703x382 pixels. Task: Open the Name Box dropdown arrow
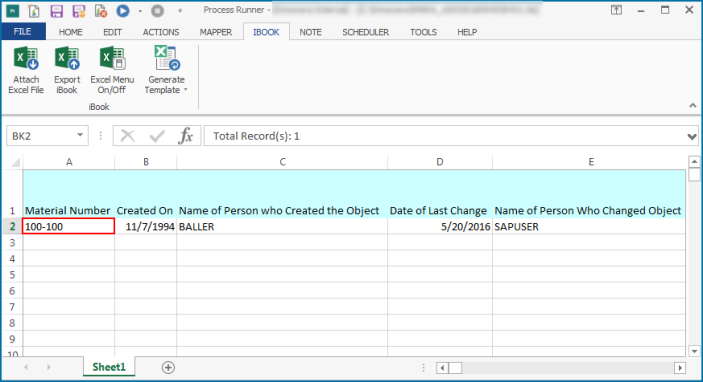point(80,135)
